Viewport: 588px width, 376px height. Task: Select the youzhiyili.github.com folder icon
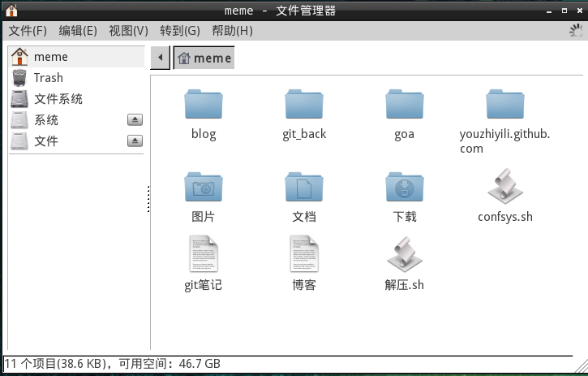pos(504,104)
